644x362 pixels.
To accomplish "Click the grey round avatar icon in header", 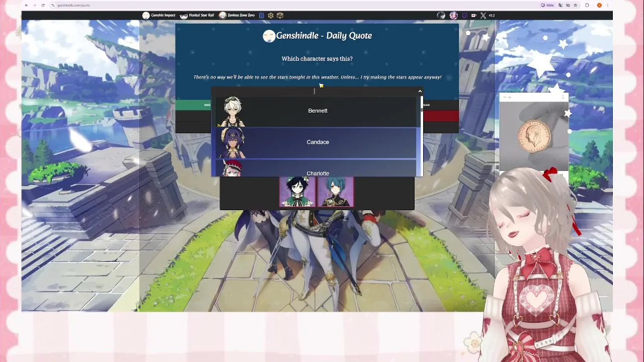I will click(x=441, y=16).
